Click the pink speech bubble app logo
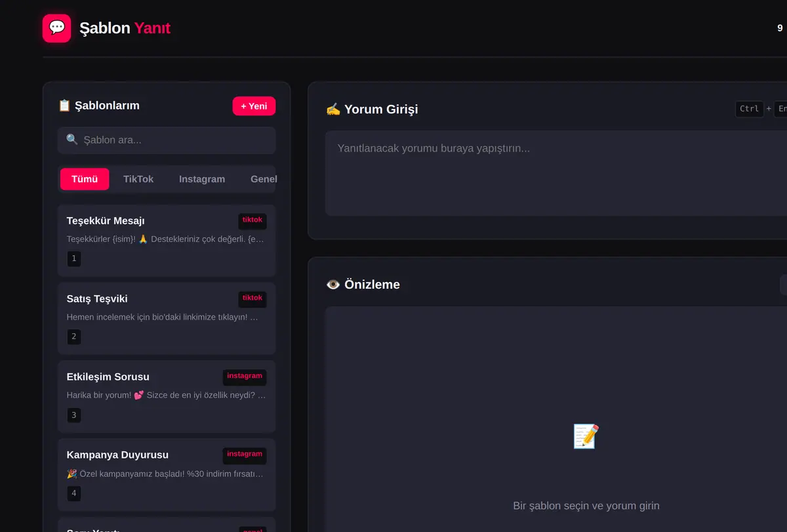The width and height of the screenshot is (787, 532). pyautogui.click(x=56, y=28)
